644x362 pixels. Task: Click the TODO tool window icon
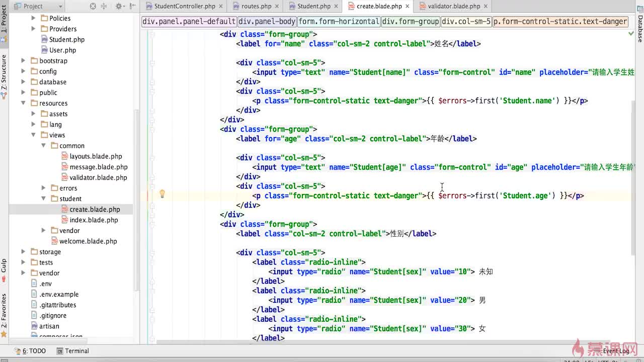[x=17, y=351]
